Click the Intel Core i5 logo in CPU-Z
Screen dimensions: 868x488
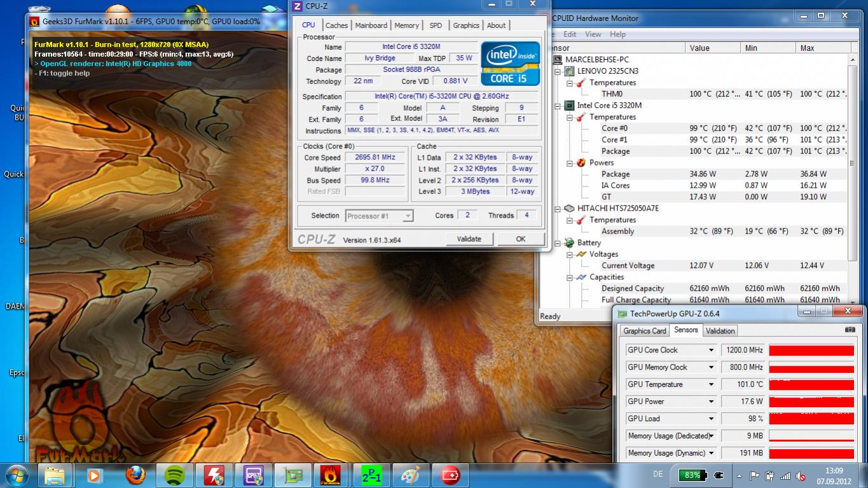tap(511, 64)
